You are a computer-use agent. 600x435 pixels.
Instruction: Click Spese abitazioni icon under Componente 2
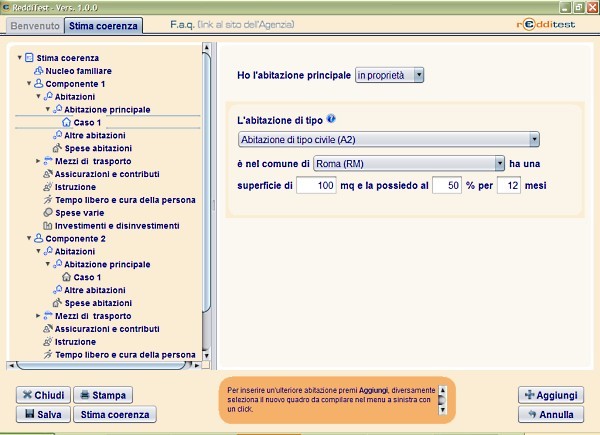coord(57,303)
